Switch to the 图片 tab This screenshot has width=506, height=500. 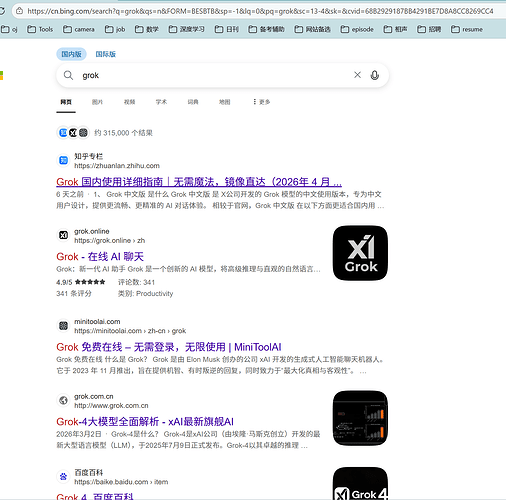tap(97, 102)
